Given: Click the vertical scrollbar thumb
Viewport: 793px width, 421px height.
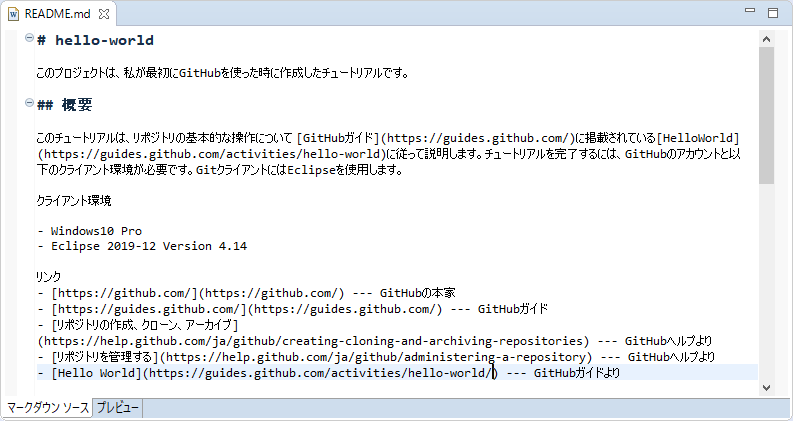Looking at the screenshot, I should coord(766,115).
